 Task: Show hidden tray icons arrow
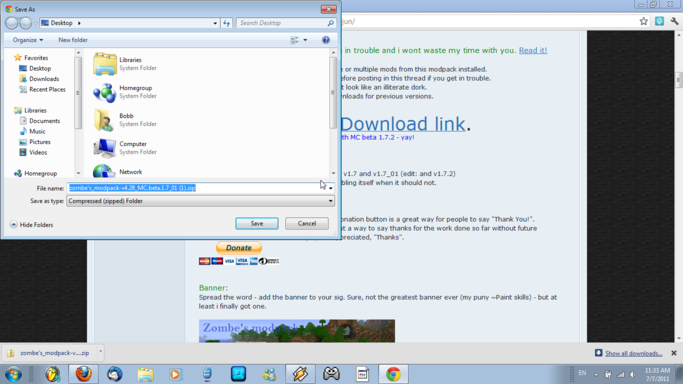596,374
